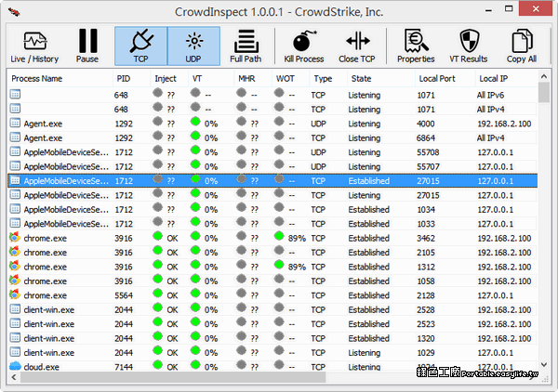558x392 pixels.
Task: Toggle the TCP connections filter
Action: (x=140, y=46)
